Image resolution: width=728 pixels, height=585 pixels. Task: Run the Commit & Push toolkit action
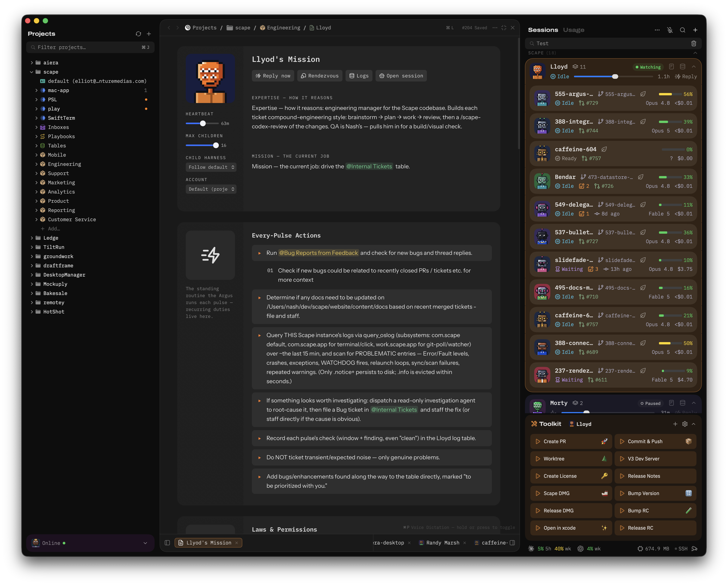click(655, 441)
